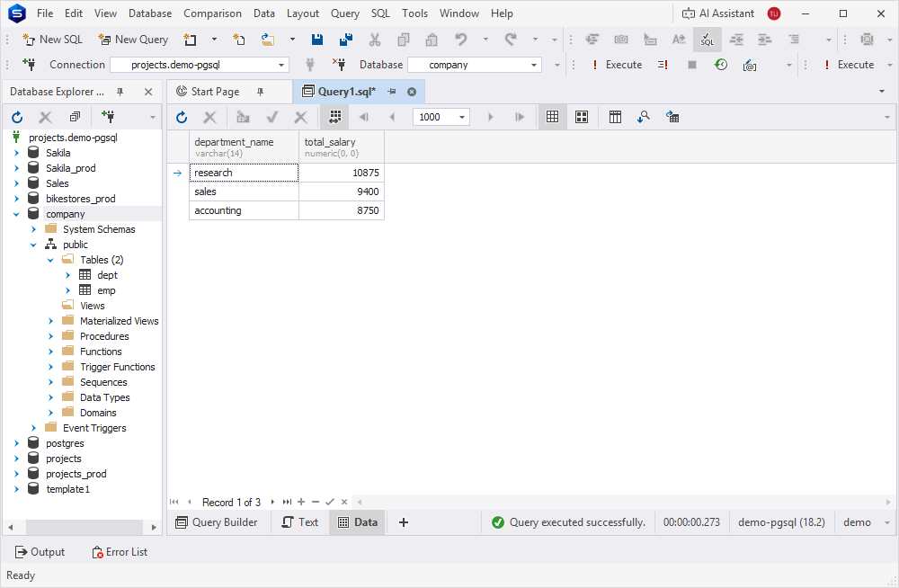Switch to the Text view tab
Image resolution: width=899 pixels, height=588 pixels.
coord(300,522)
